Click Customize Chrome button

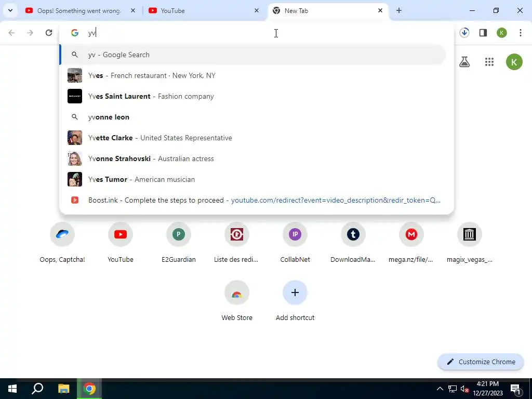click(x=481, y=362)
